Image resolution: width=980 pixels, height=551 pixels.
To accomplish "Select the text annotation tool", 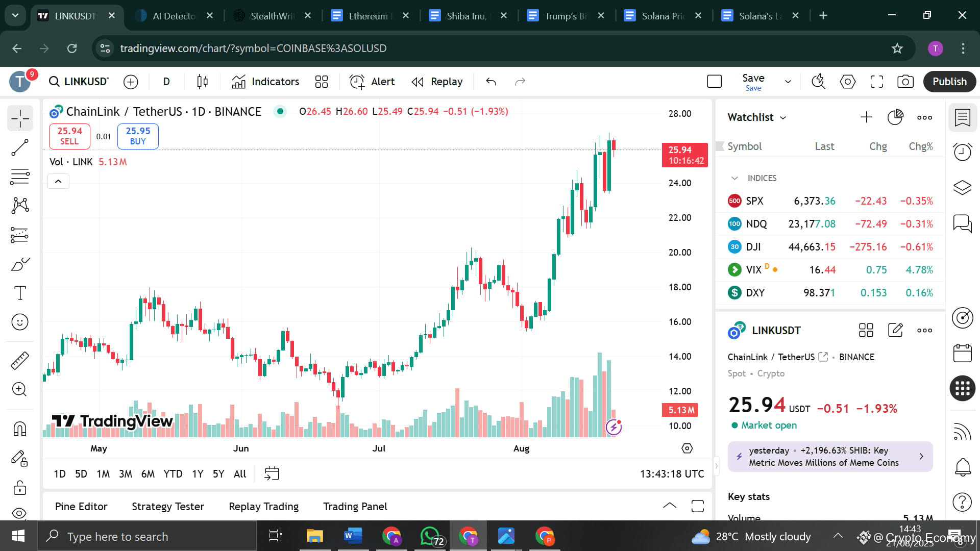I will (x=20, y=293).
